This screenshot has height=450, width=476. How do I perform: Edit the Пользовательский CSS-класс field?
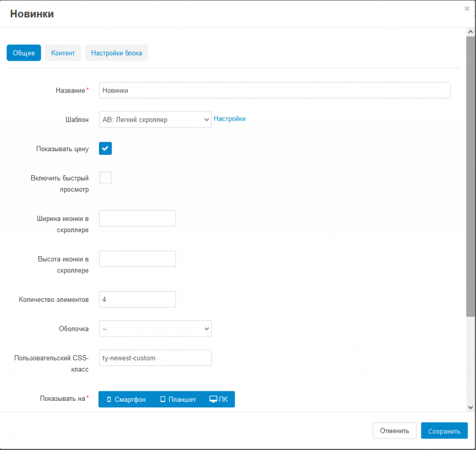[155, 358]
